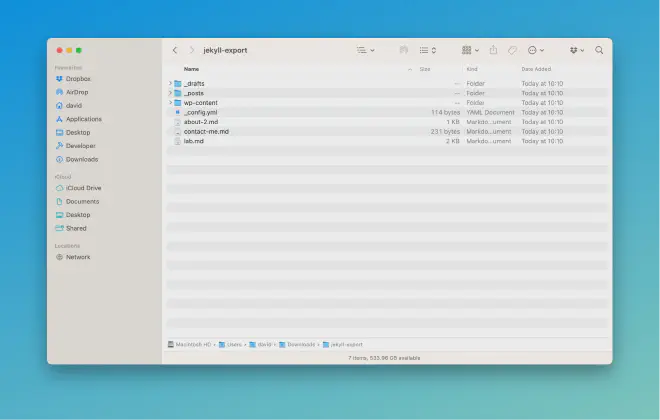Click the greyed-out toolbar icon before list view
Image resolution: width=660 pixels, height=420 pixels.
[x=404, y=50]
